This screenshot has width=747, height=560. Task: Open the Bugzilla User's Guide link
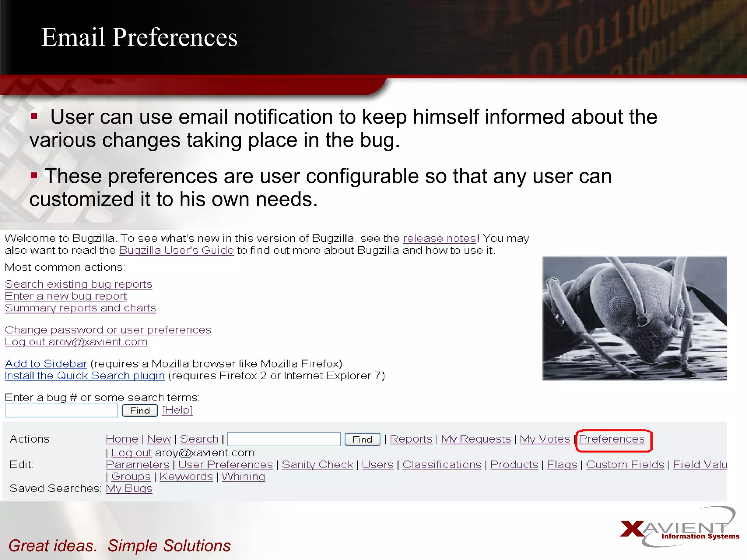click(x=176, y=250)
